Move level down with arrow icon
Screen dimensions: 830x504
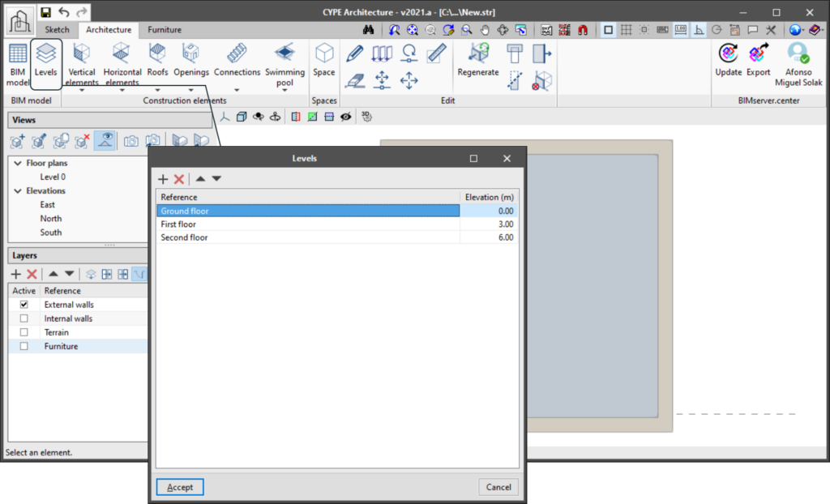click(216, 178)
